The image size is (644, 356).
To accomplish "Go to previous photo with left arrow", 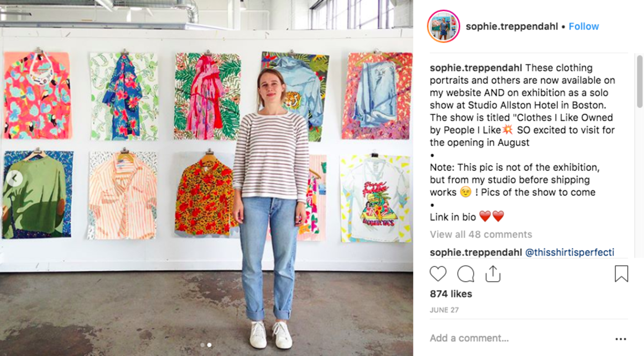I will 15,179.
